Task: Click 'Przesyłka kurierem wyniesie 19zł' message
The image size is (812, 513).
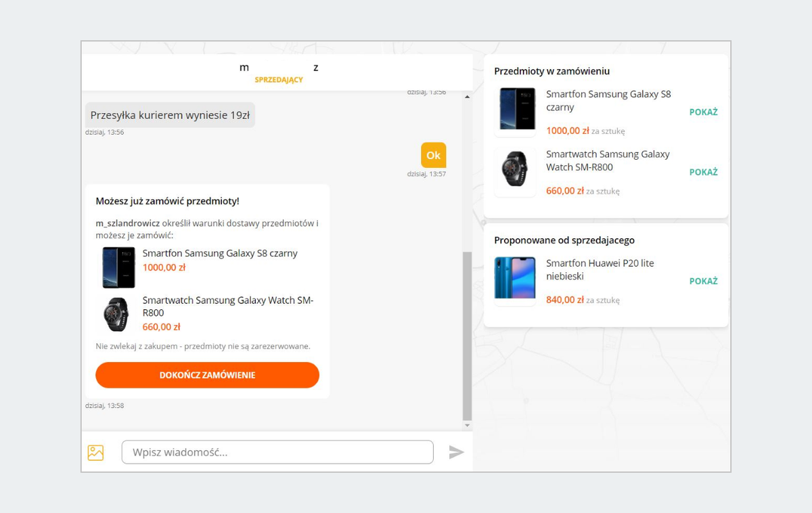Action: pos(170,115)
